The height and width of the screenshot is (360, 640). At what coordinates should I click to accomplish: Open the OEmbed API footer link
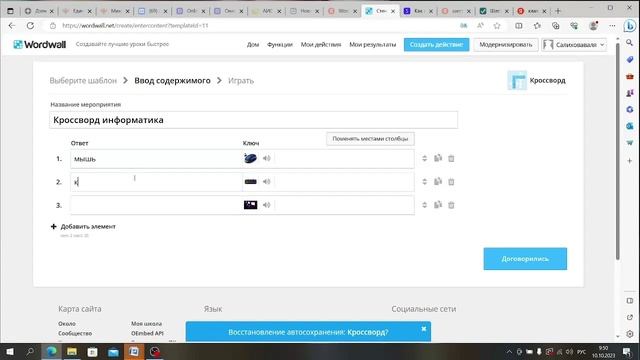(x=147, y=333)
